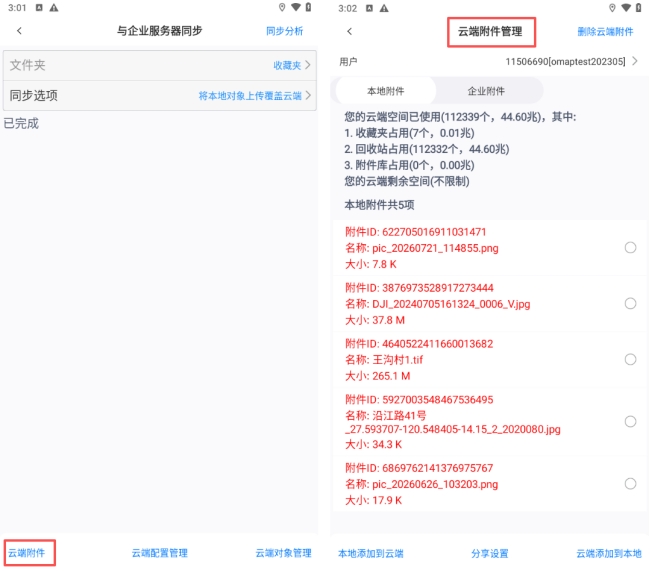Tap 同步分析 in the top bar

[x=284, y=31]
